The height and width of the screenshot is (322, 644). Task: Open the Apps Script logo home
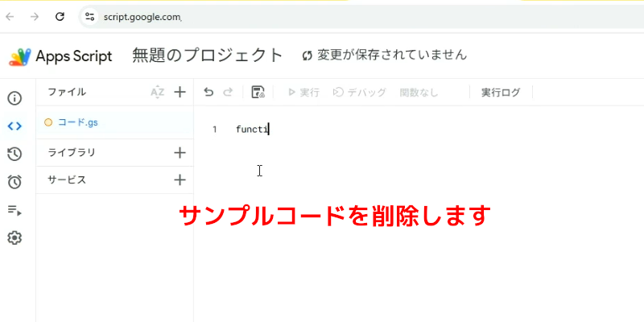[x=19, y=56]
